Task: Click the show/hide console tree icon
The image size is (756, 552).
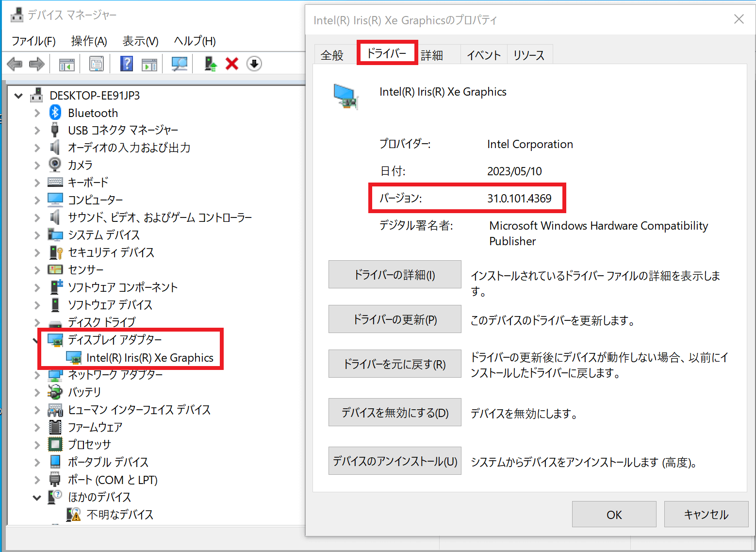Action: [x=67, y=64]
